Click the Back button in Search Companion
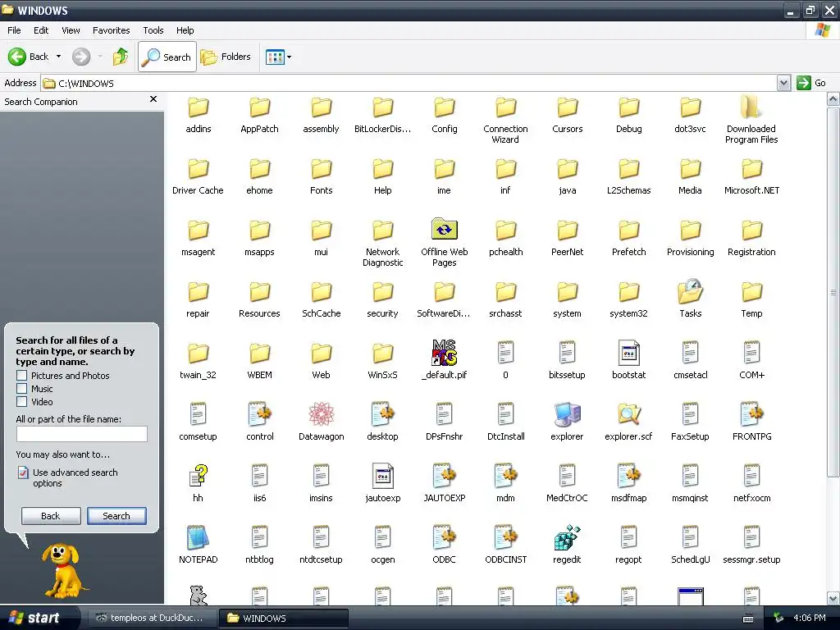This screenshot has height=630, width=840. [51, 516]
